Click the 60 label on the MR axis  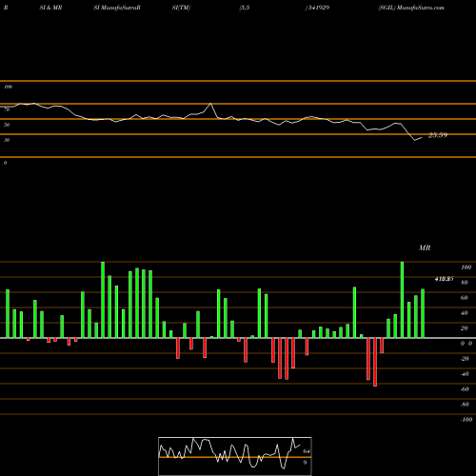(465, 298)
